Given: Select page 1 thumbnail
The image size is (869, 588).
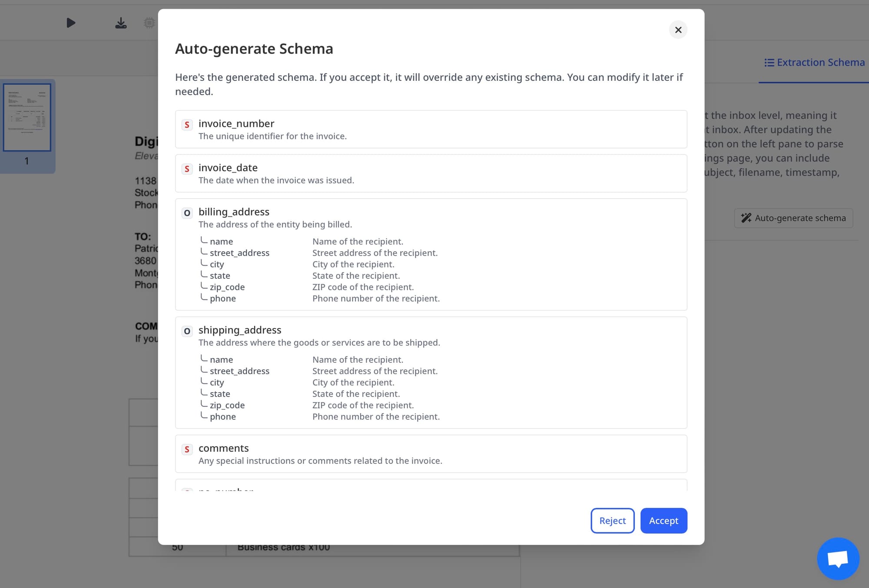Looking at the screenshot, I should tap(27, 118).
